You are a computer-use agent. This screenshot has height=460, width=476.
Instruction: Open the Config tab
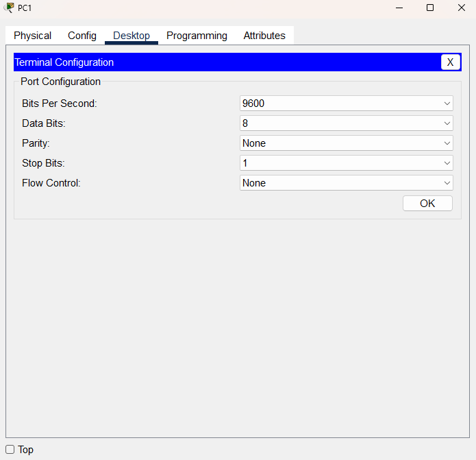82,36
